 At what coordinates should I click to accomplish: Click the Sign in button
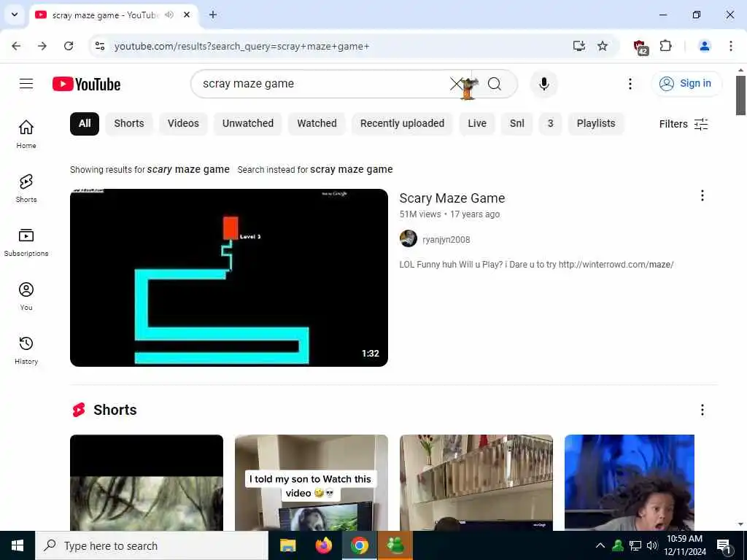pyautogui.click(x=686, y=84)
